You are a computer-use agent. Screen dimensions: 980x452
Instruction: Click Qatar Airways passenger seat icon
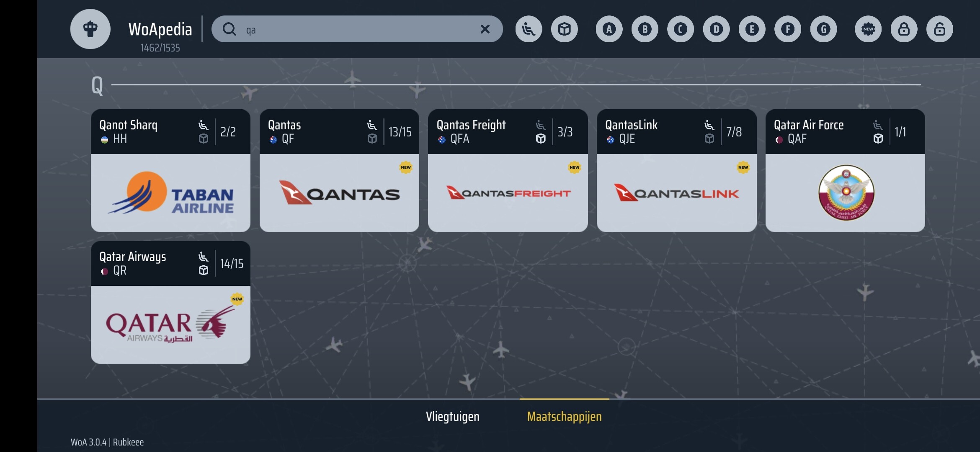(204, 257)
